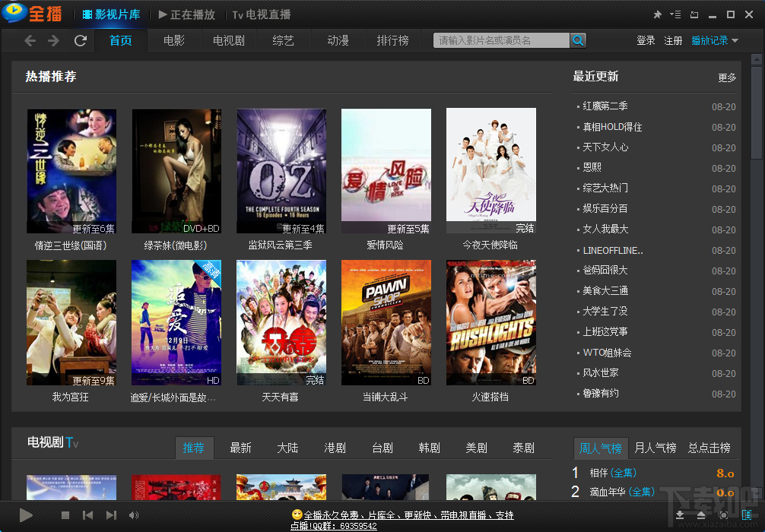Open the download manager icon
This screenshot has width=765, height=532.
(680, 515)
